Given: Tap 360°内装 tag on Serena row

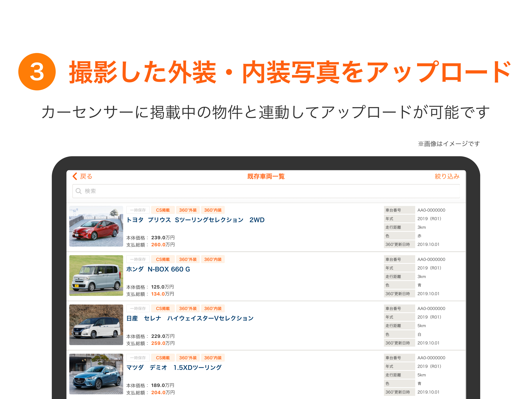Looking at the screenshot, I should (213, 309).
